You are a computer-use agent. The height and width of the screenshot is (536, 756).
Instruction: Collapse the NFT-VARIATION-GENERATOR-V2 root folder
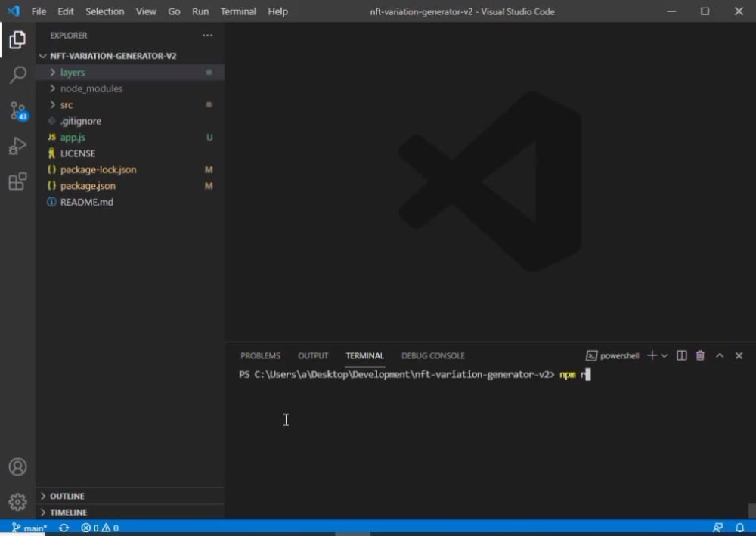[130, 56]
